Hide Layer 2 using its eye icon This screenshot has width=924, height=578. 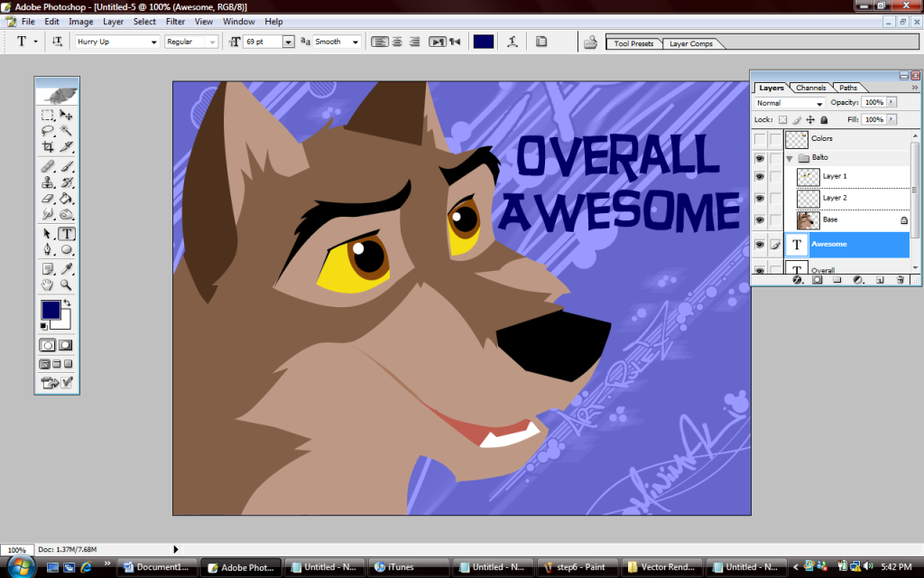pyautogui.click(x=760, y=198)
